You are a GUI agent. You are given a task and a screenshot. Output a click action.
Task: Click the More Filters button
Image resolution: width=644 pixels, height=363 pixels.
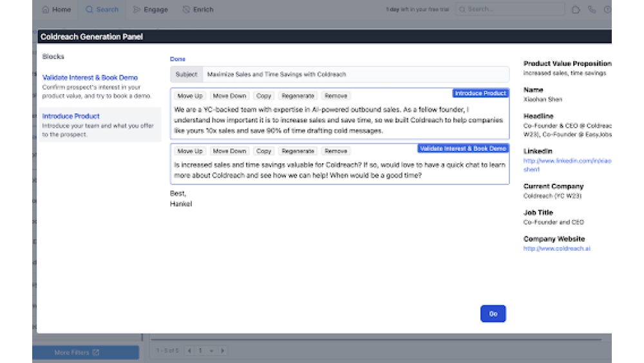pos(86,353)
